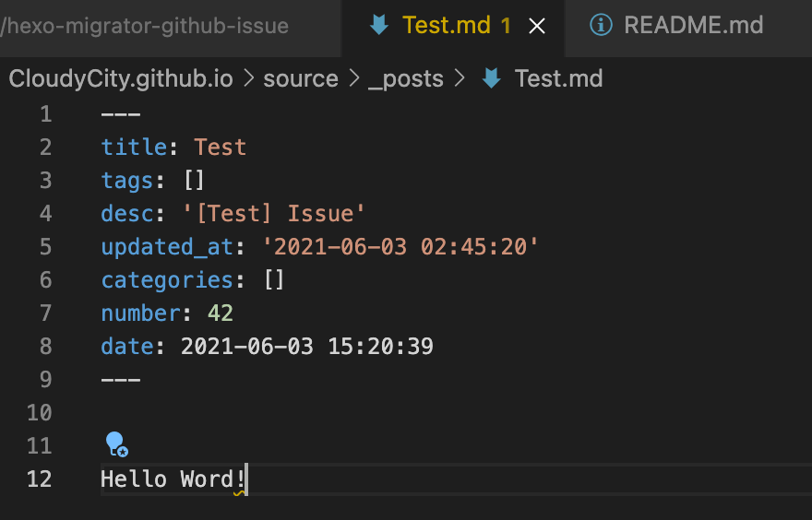The width and height of the screenshot is (812, 520).
Task: Place cursor at end of Hello Word! line
Action: point(247,479)
